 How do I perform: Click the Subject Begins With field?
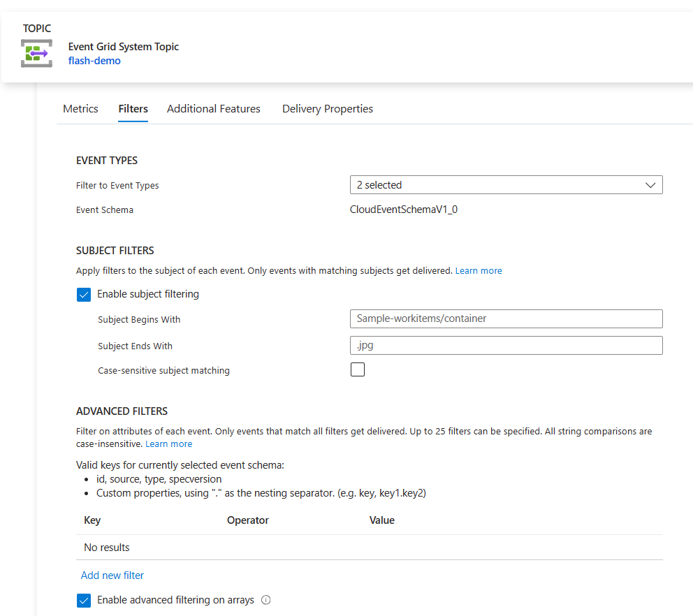(506, 318)
